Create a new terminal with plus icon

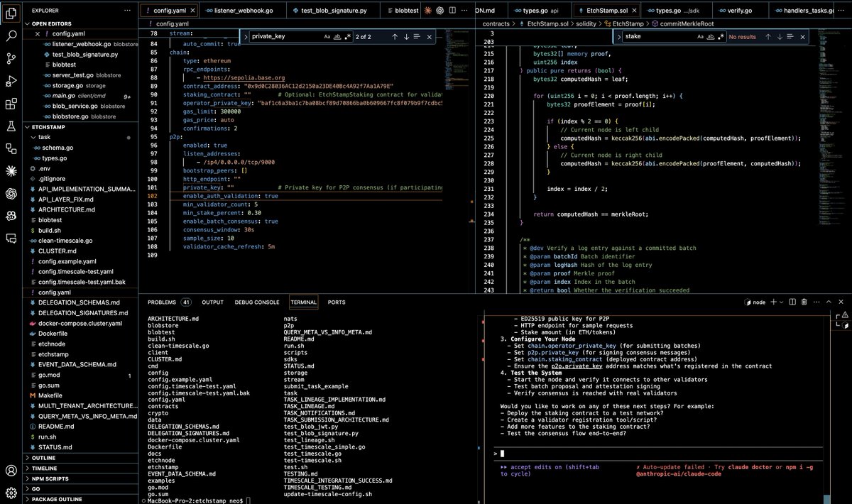[x=774, y=302]
